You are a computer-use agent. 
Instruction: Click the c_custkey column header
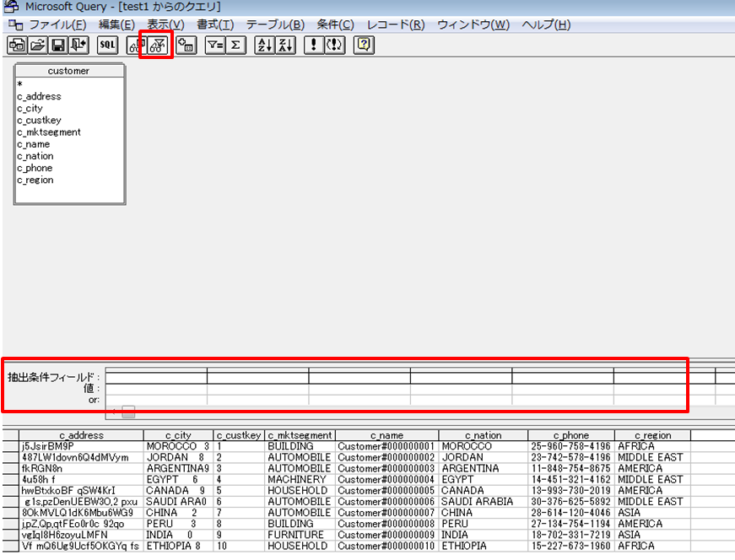tap(239, 435)
